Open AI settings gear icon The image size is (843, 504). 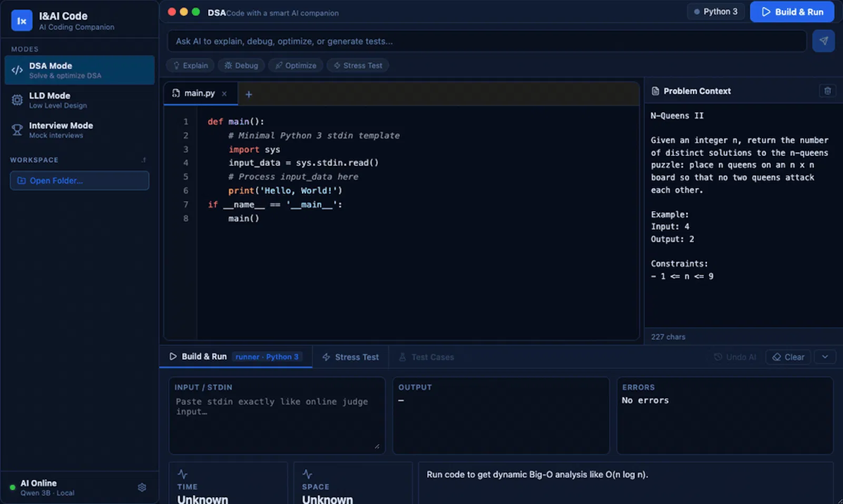[x=142, y=488]
